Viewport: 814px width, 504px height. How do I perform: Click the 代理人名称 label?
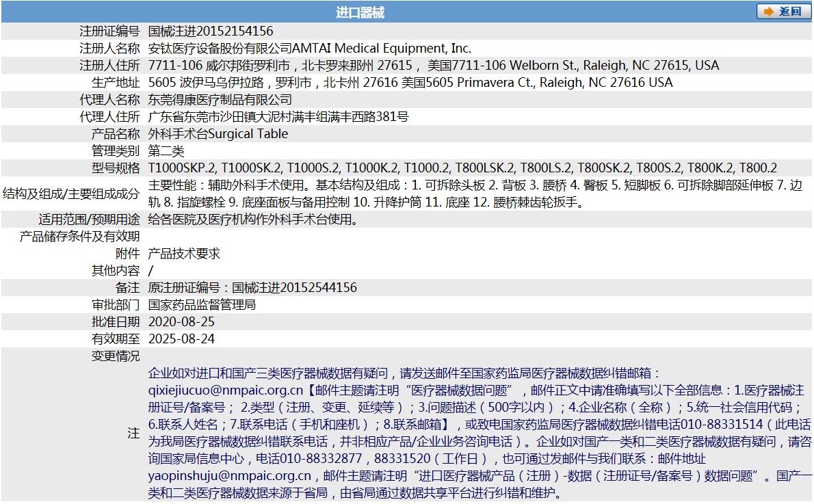pos(109,100)
